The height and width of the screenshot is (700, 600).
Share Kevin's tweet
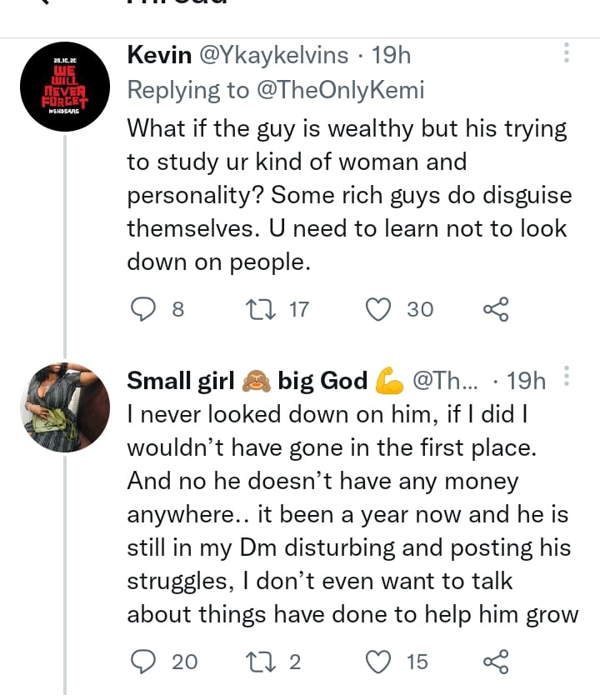click(495, 310)
